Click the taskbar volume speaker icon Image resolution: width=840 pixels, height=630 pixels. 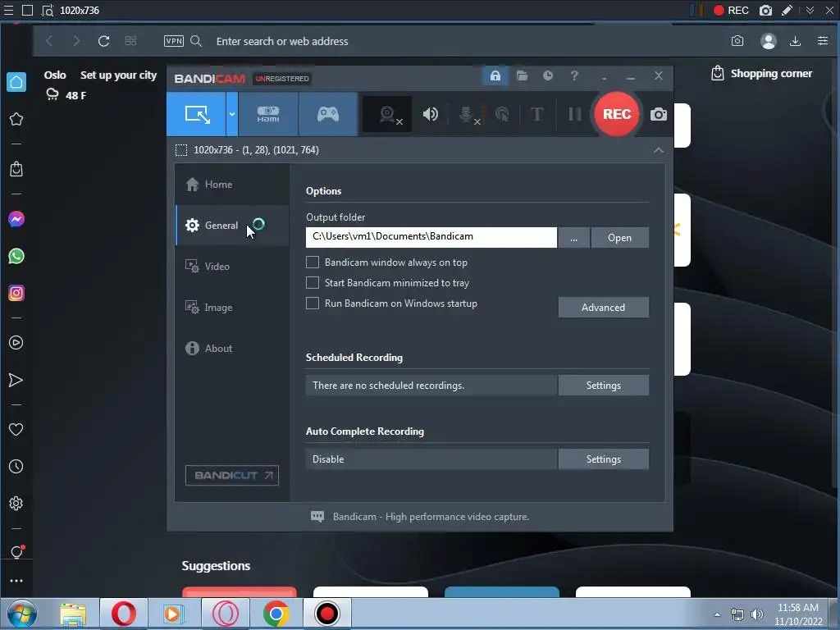[757, 614]
